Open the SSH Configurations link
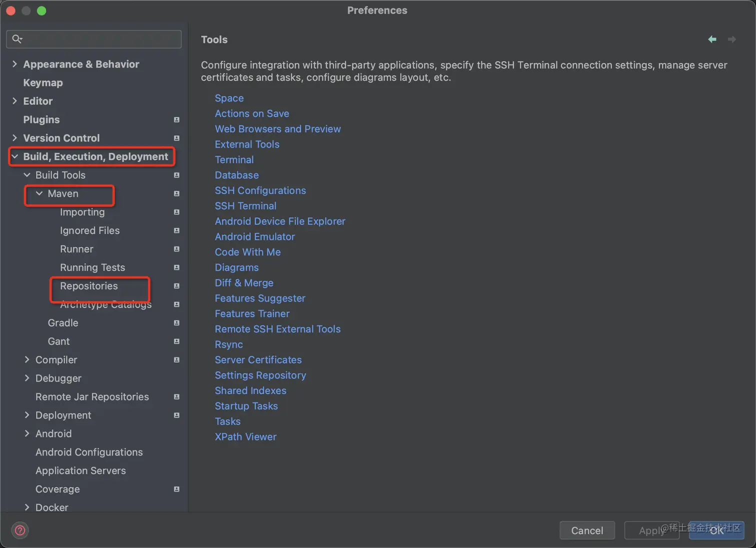The image size is (756, 548). (x=260, y=190)
